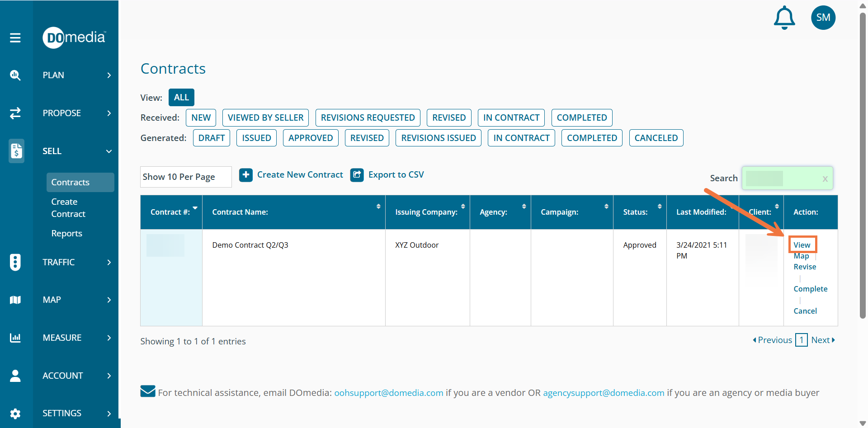The image size is (868, 428).
Task: Toggle the DRAFT generated filter
Action: click(x=212, y=138)
